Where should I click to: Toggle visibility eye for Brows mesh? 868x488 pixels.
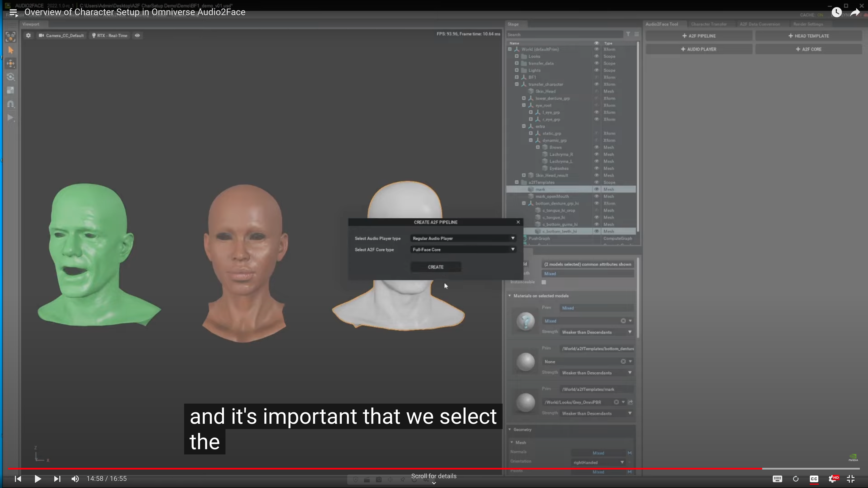coord(596,147)
